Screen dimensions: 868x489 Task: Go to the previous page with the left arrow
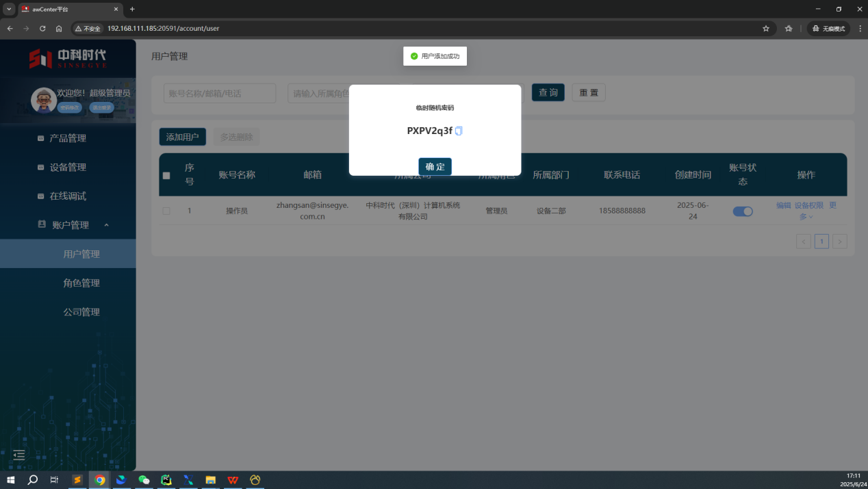click(804, 241)
